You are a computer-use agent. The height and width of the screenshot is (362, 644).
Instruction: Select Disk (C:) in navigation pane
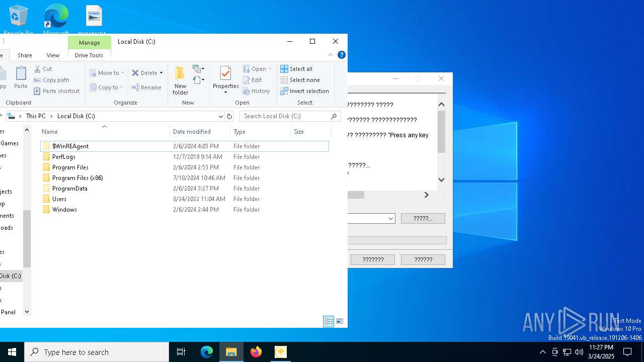(11, 276)
